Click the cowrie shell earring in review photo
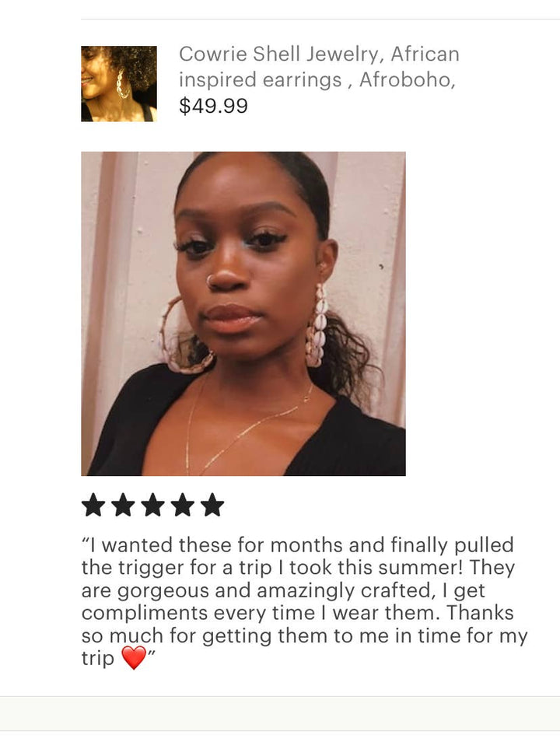Viewport: 560px width, 742px height. 317,325
